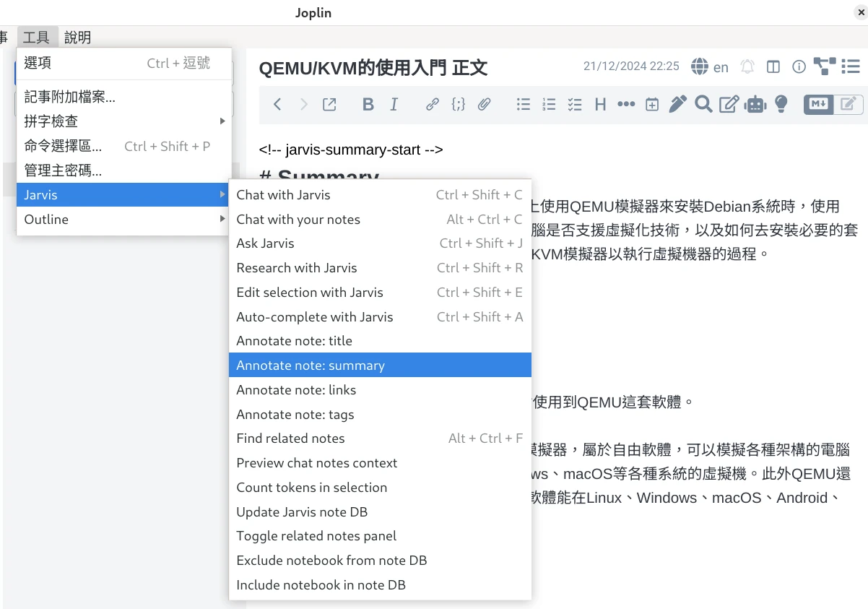The image size is (868, 609).
Task: Insert a bulleted list
Action: click(523, 105)
